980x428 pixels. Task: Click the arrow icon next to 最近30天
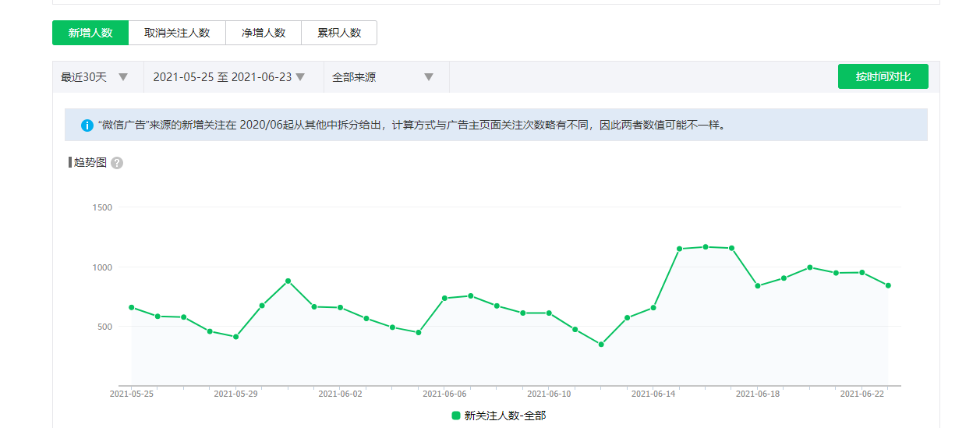point(122,77)
